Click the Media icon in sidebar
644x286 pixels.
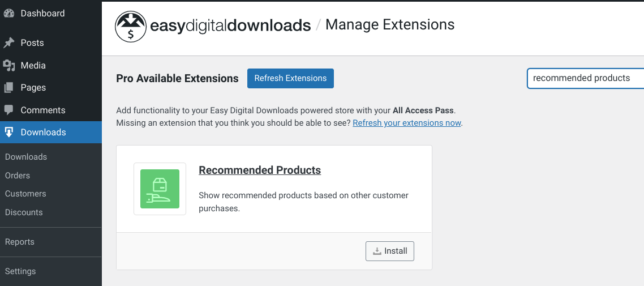pyautogui.click(x=8, y=65)
